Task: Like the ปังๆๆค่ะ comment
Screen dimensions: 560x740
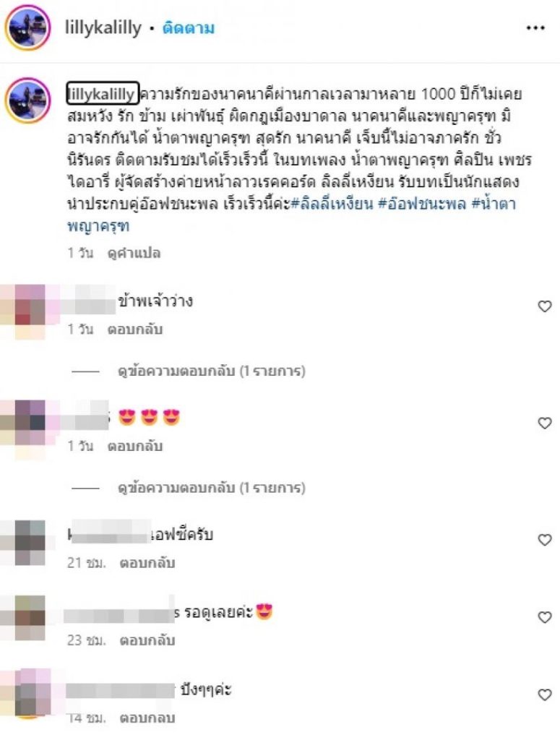Action: (545, 694)
